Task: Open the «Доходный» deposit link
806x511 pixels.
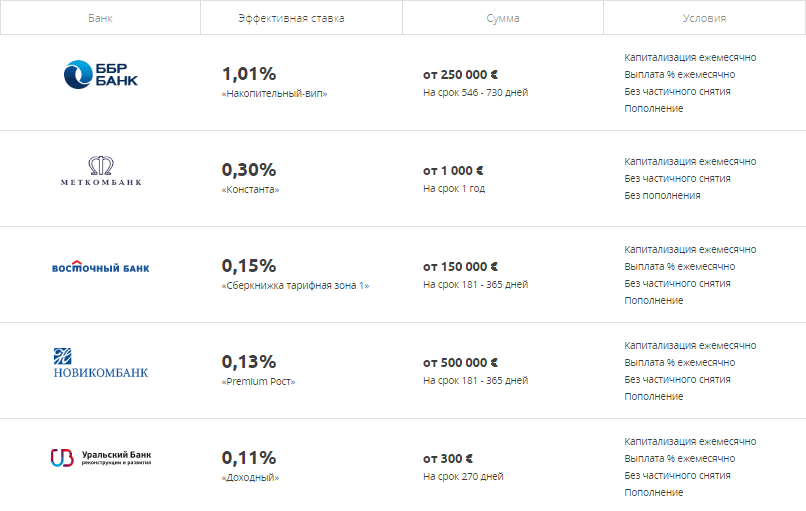Action: click(250, 478)
